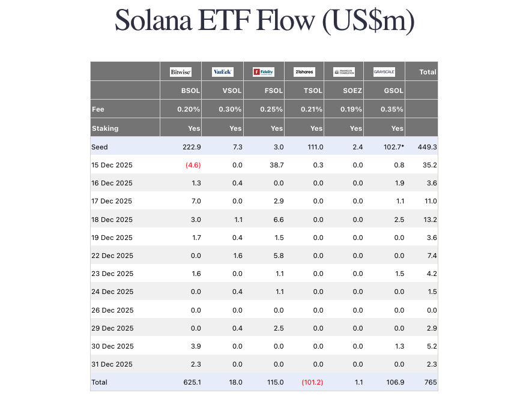Select the FSOL ticker header cell
The height and width of the screenshot is (405, 532).
[272, 91]
